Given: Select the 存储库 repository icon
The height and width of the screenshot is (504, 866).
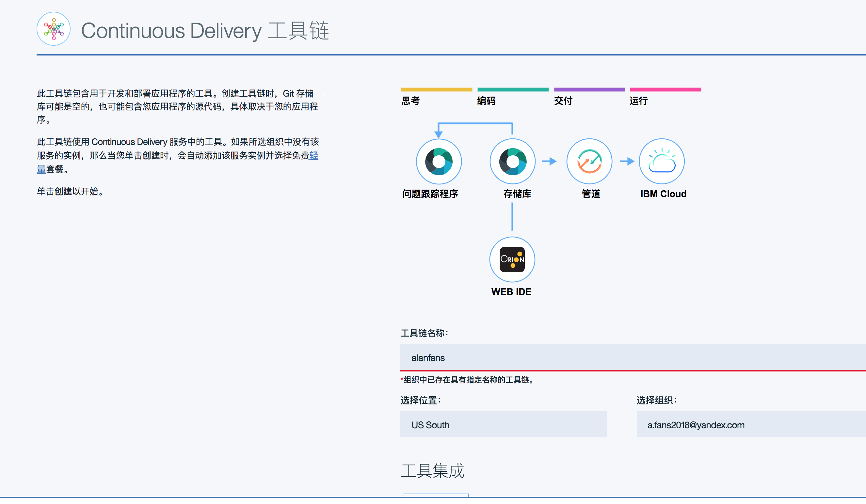Looking at the screenshot, I should 512,162.
